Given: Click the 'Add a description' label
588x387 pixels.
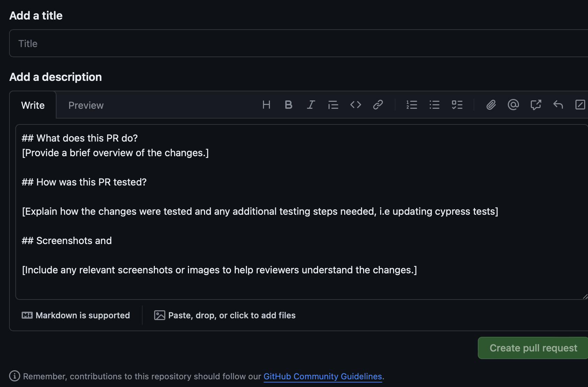Looking at the screenshot, I should (x=55, y=77).
